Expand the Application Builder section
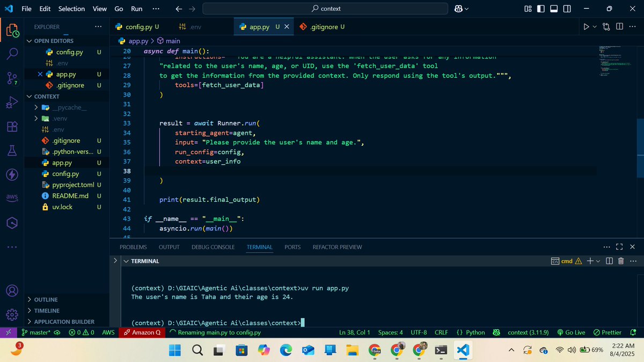Viewport: 644px width, 362px height. click(x=64, y=322)
